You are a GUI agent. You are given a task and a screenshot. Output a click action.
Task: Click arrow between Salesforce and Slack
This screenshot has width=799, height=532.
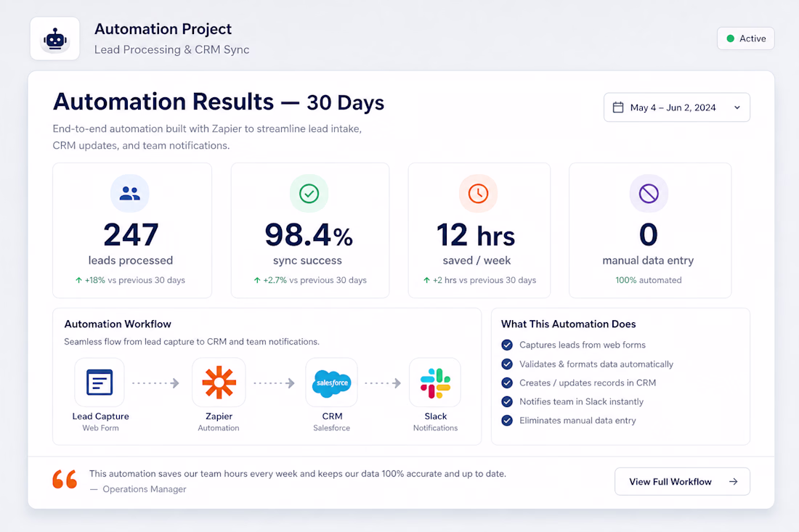click(x=383, y=382)
